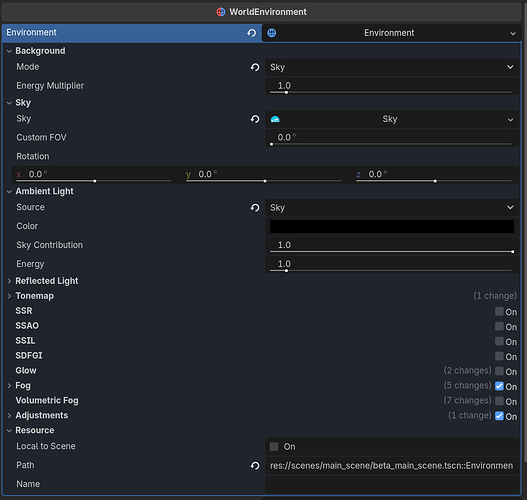Open the Environment resource dropdown arrow
This screenshot has height=500, width=527.
513,33
